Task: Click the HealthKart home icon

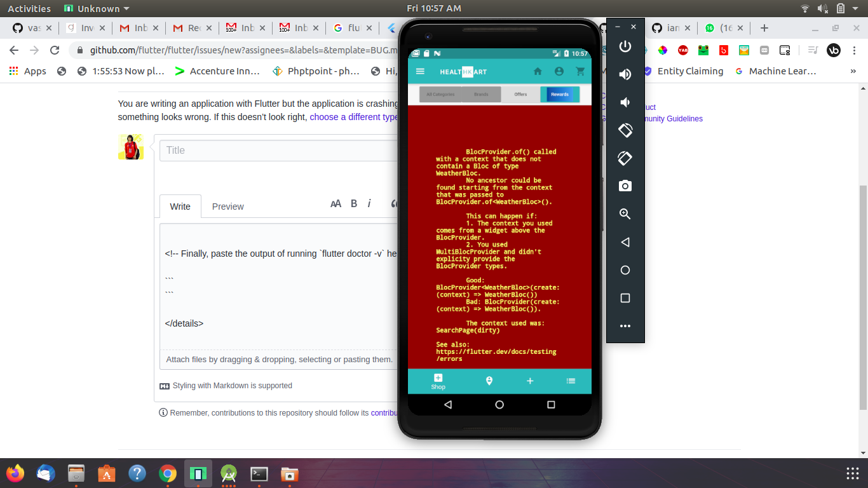Action: (x=538, y=72)
